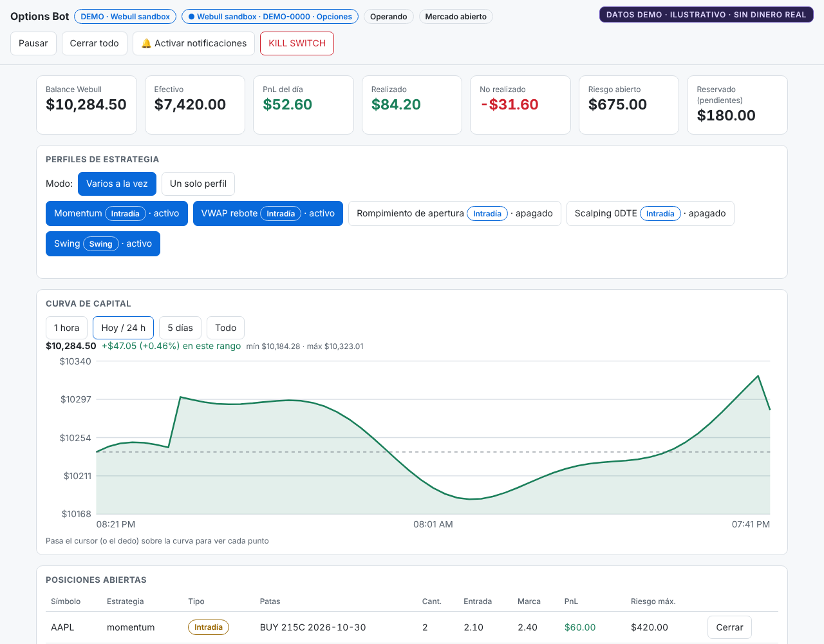Screen dimensions: 824x644
Task: Toggle the Momentum strategy profile
Action: (x=117, y=213)
